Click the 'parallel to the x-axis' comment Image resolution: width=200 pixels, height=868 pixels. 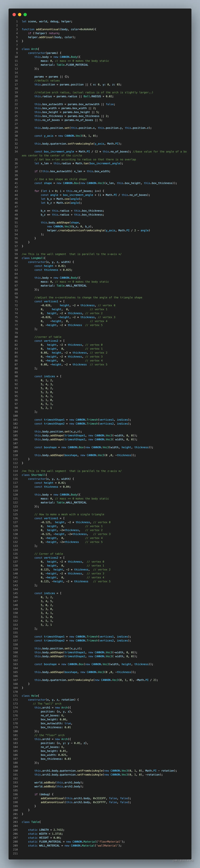click(72, 254)
